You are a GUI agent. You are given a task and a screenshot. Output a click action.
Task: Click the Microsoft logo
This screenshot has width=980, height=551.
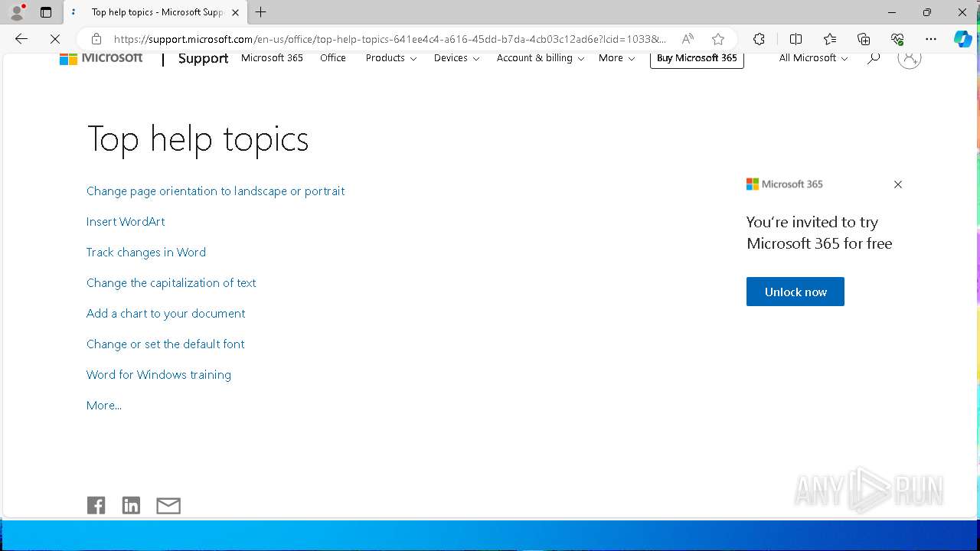pyautogui.click(x=101, y=58)
